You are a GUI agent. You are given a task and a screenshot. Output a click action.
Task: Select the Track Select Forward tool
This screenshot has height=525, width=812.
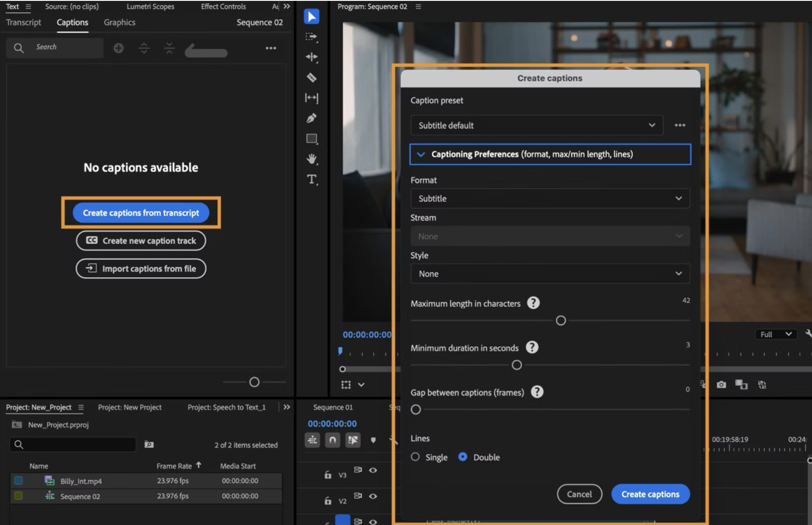[x=311, y=37]
